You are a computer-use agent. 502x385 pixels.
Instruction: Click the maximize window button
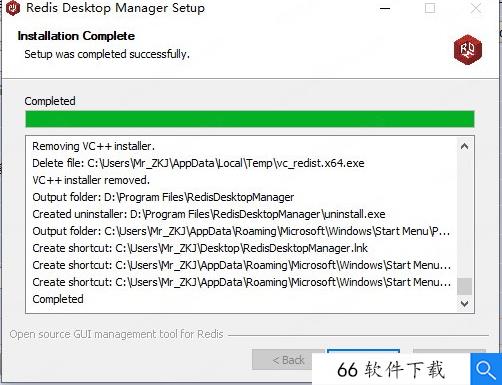[430, 8]
